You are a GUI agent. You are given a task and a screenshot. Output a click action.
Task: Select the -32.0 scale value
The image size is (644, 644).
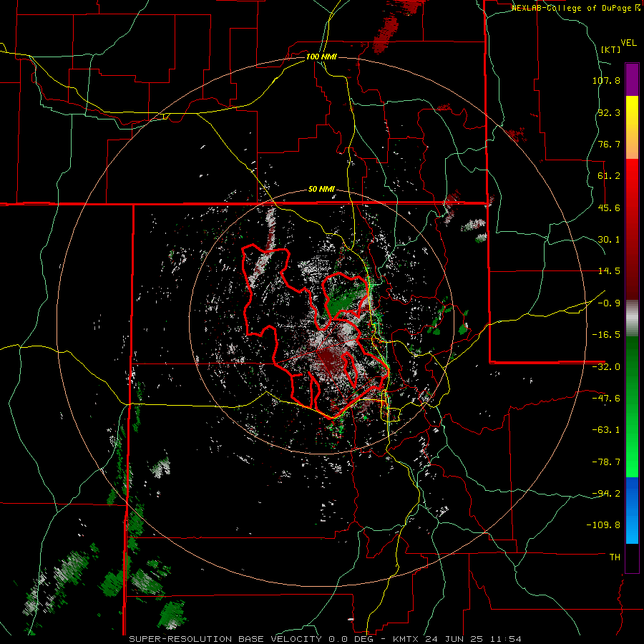point(606,367)
